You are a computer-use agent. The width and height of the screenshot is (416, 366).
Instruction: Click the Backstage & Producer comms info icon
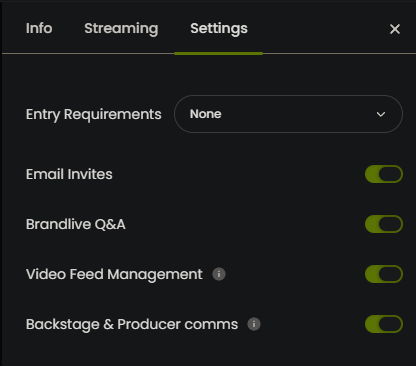click(x=254, y=324)
